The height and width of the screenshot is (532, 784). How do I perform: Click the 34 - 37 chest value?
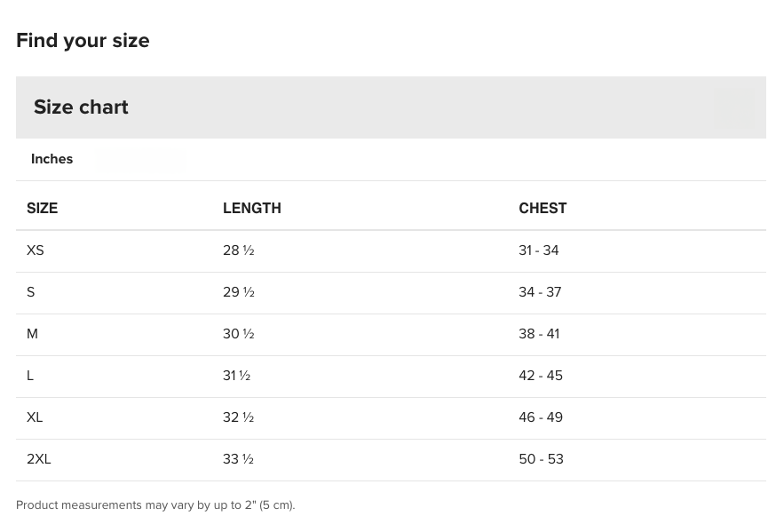[540, 292]
